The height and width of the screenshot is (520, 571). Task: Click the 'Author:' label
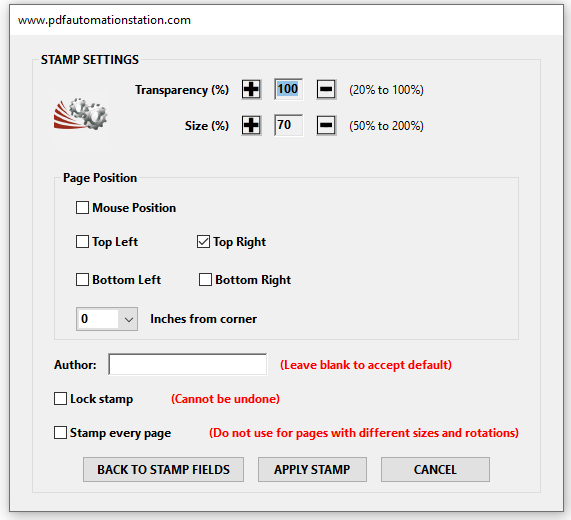[x=75, y=365]
